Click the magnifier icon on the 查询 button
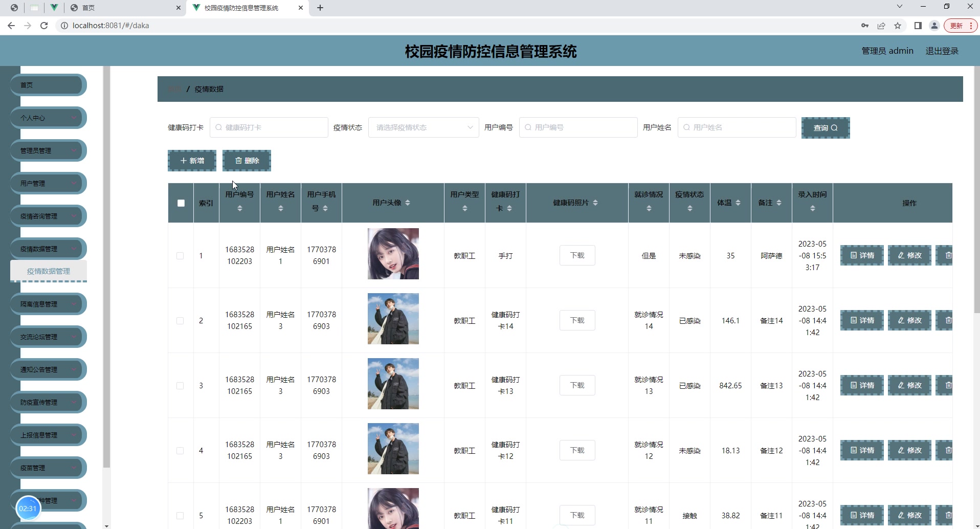 (x=835, y=128)
